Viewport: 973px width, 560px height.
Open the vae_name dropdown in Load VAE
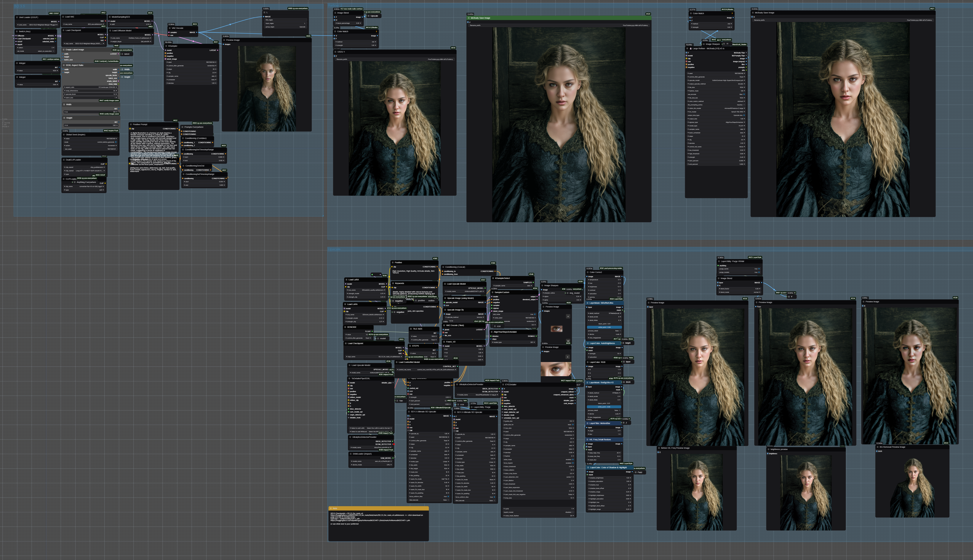[x=84, y=24]
